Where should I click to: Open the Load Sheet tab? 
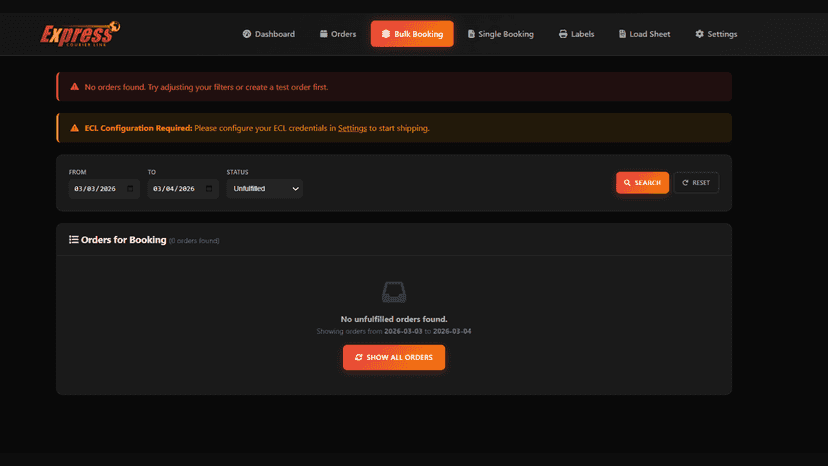[x=644, y=34]
